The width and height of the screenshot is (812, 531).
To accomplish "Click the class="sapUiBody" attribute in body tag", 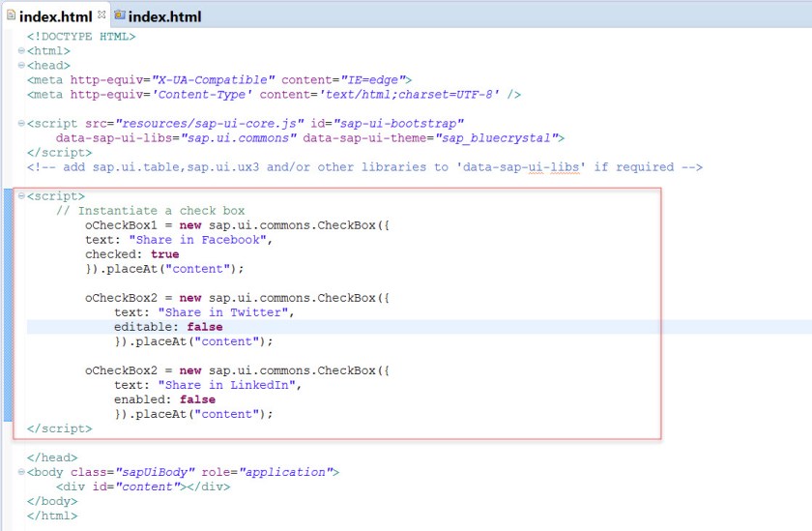I will pos(132,472).
